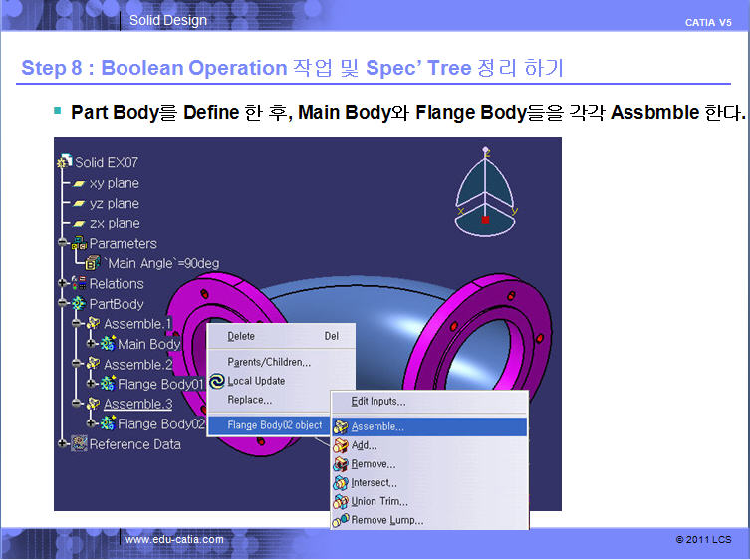Image resolution: width=750 pixels, height=560 pixels.
Task: Open Parents/Children... entry
Action: coord(281,362)
